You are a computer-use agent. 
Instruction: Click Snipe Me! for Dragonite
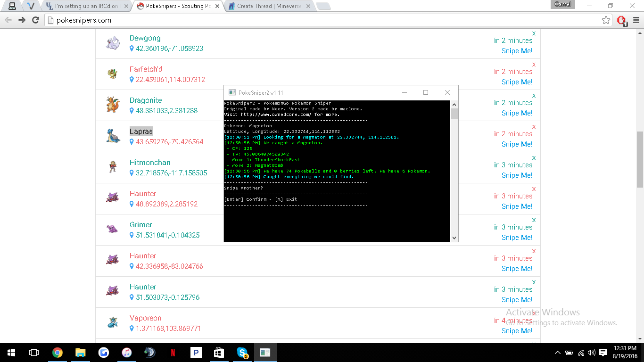point(517,113)
